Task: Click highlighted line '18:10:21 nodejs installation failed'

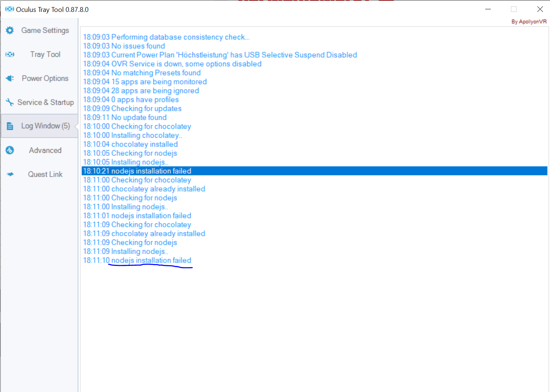Action: pos(314,171)
